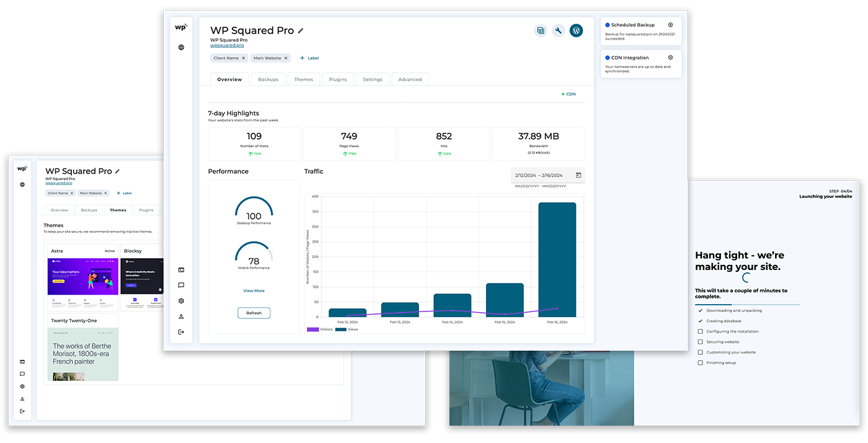Dismiss the CDN Integration notification
Viewport: 868px width, 443px height.
pos(670,58)
